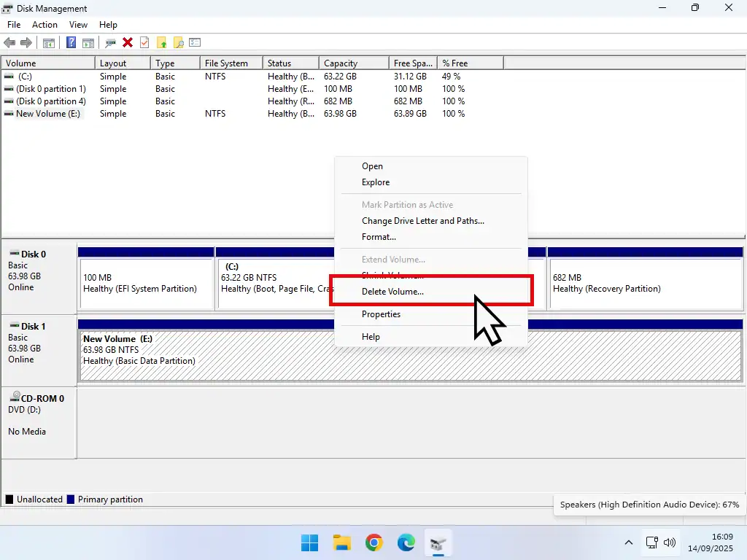Open the Windows Start button

coord(309,542)
